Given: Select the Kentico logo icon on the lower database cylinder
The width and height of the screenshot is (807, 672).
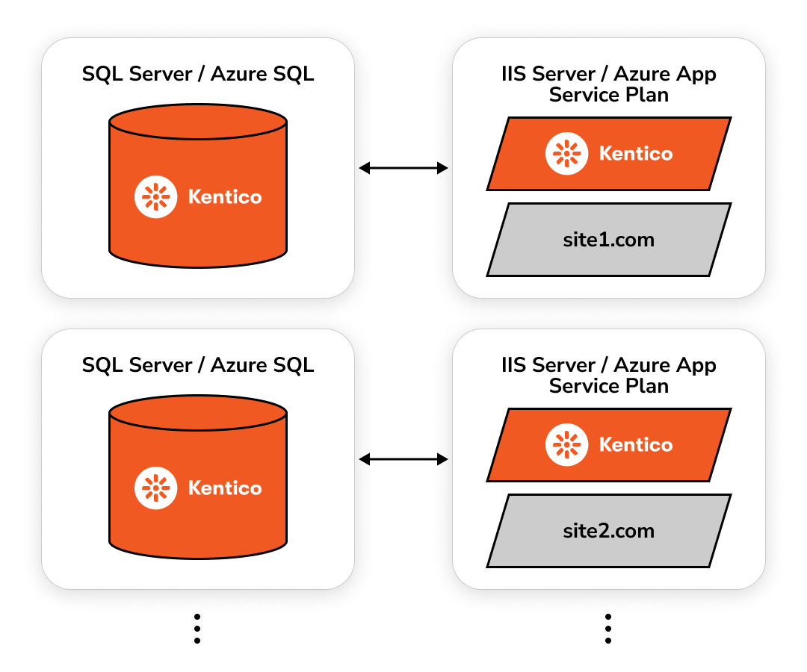Looking at the screenshot, I should tap(156, 488).
